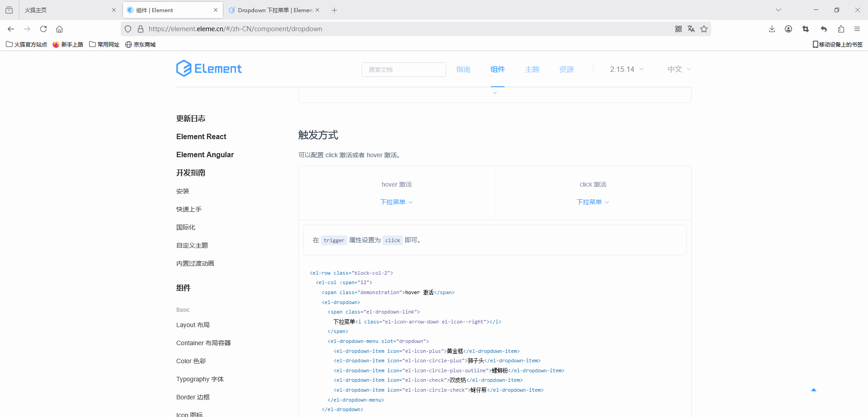Translate this page icon
This screenshot has width=868, height=417.
coord(691,29)
